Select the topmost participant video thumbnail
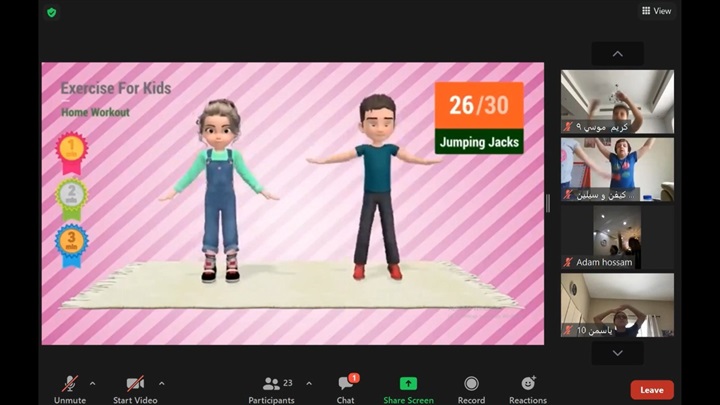 click(x=617, y=101)
